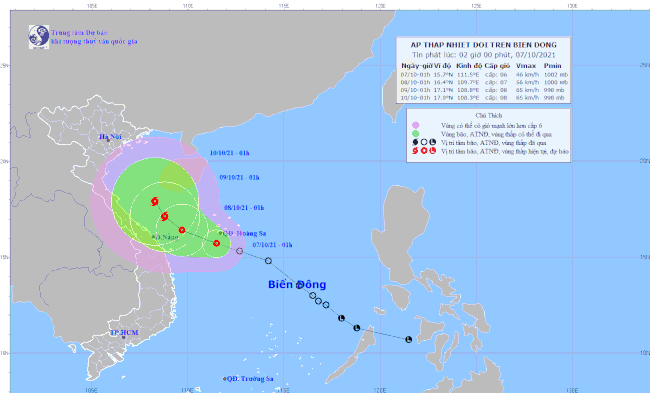The width and height of the screenshot is (650, 393).
Task: Click the Chú Thích legend heading
Action: click(x=489, y=116)
